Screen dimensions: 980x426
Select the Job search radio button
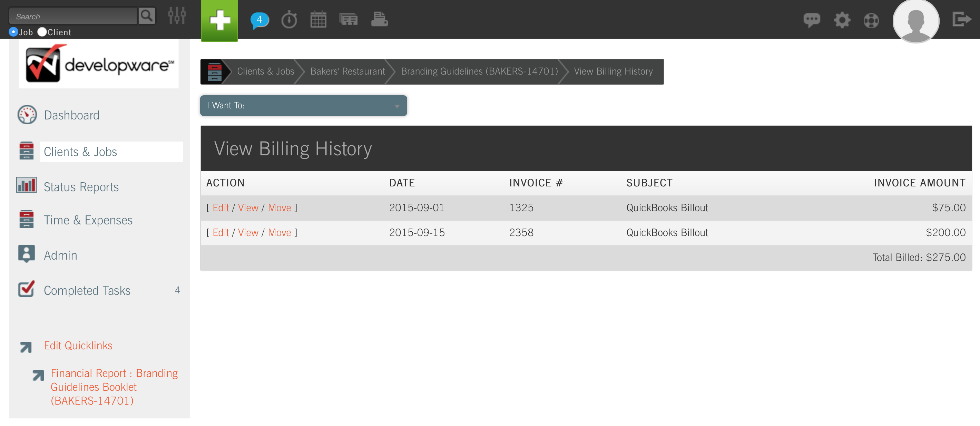pyautogui.click(x=13, y=32)
